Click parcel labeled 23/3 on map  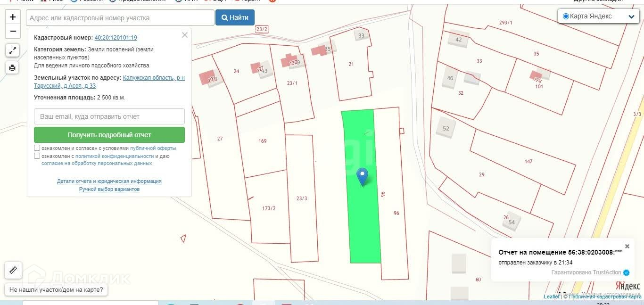(302, 198)
